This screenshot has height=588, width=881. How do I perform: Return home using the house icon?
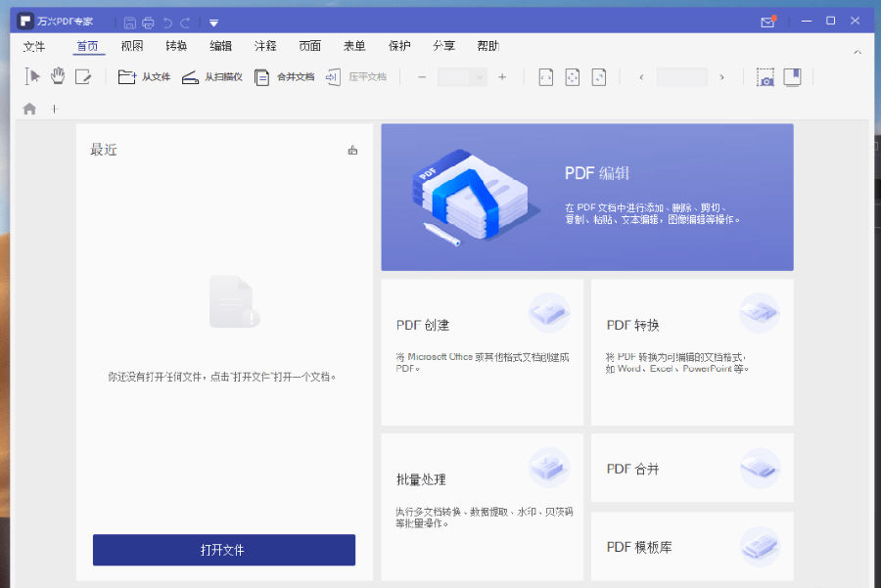click(x=29, y=109)
